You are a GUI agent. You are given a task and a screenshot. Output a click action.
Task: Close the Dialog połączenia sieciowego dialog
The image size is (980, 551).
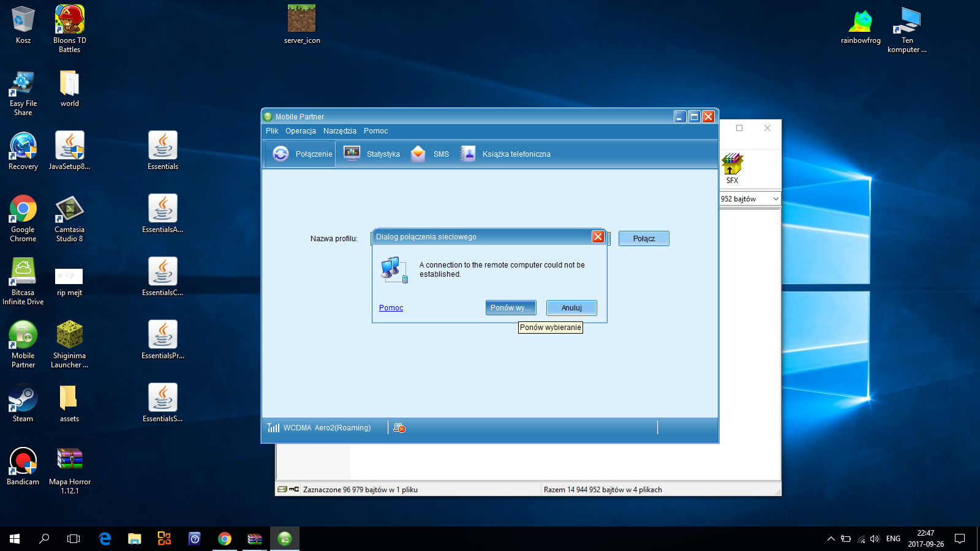(x=598, y=237)
